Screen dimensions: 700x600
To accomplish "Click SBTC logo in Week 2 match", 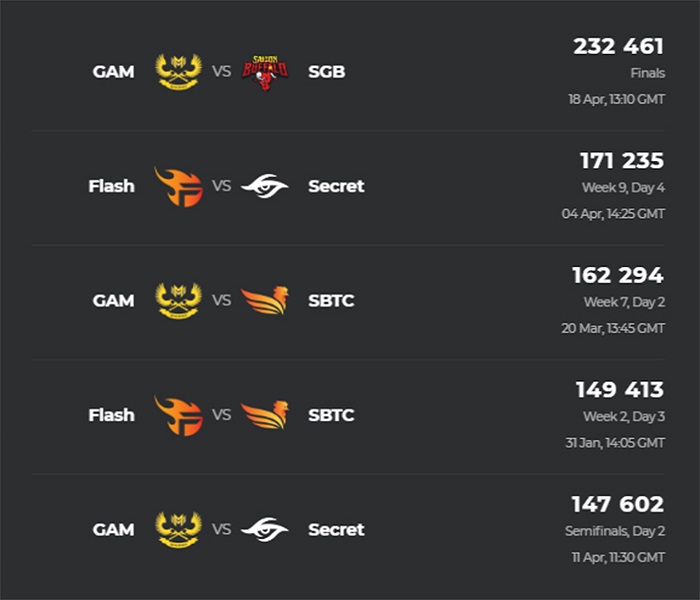I will [x=265, y=415].
